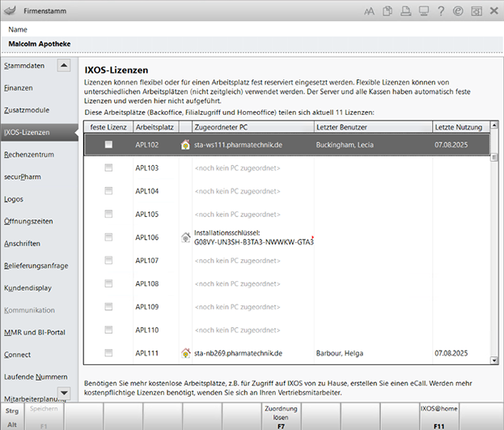Viewport: 504px width, 430px height.
Task: Open Logos section
Action: click(14, 199)
